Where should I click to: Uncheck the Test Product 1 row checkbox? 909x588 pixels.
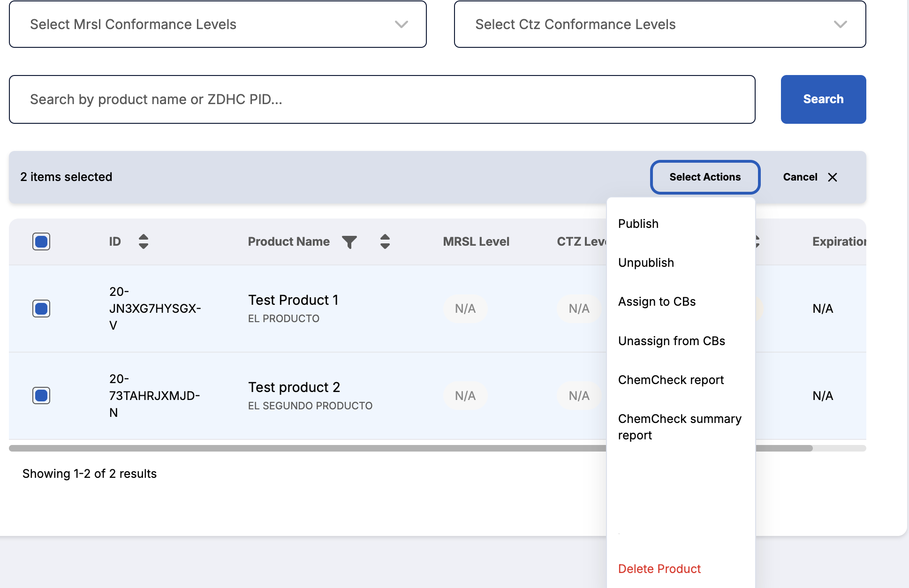(41, 309)
